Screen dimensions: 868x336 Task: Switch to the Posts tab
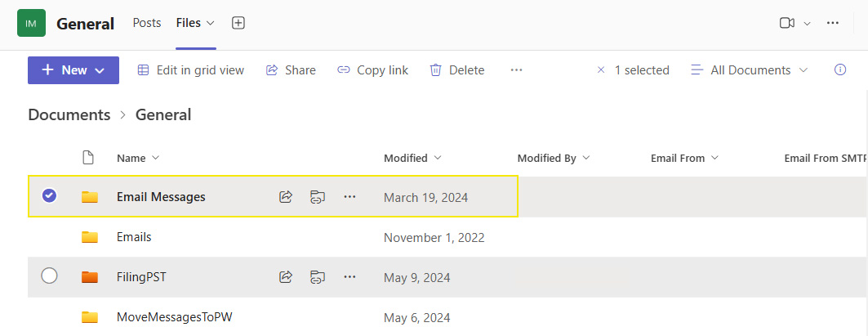tap(147, 23)
